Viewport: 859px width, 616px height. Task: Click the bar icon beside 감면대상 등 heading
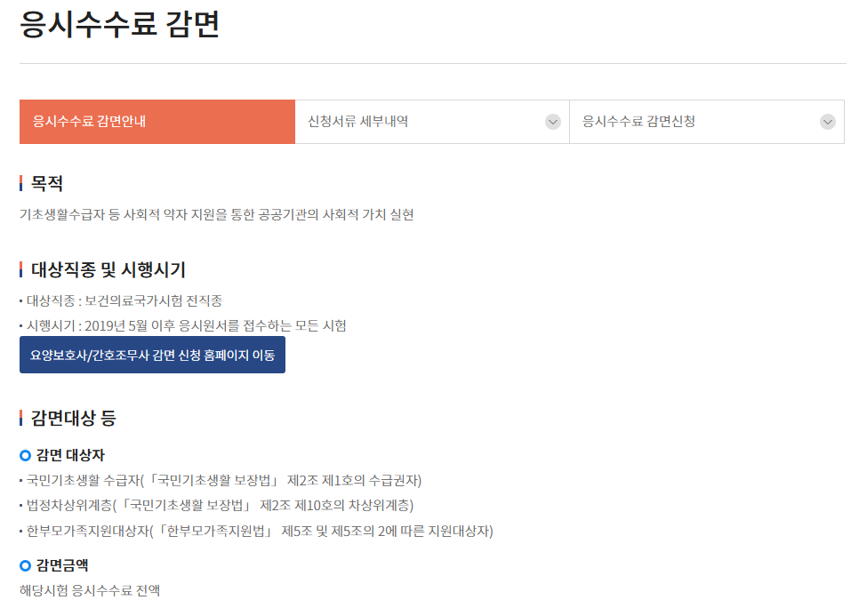click(x=21, y=417)
